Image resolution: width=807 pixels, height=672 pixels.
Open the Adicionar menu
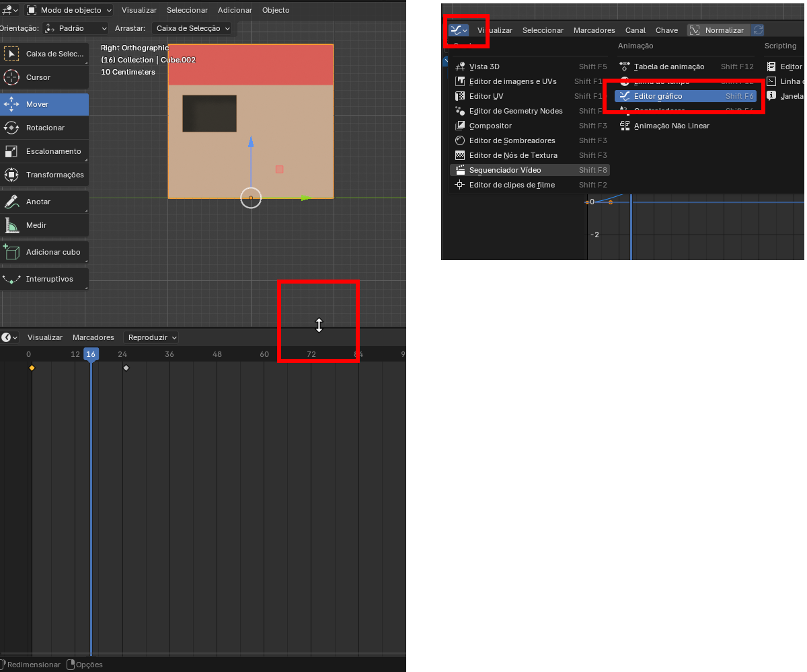235,10
